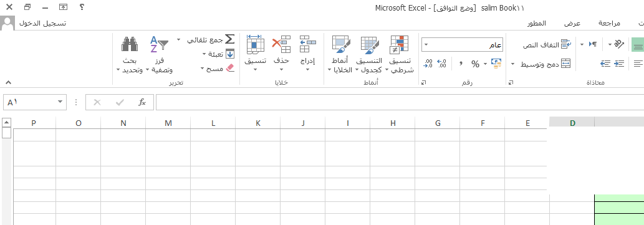The image size is (644, 225).
Task: Expand Fill (تعبئة) dropdown
Action: pyautogui.click(x=204, y=54)
